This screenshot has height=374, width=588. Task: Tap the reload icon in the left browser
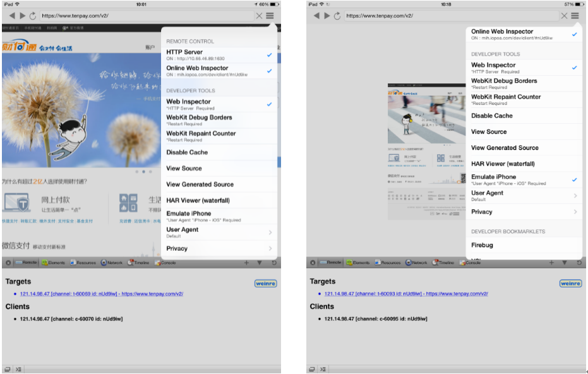coord(32,15)
